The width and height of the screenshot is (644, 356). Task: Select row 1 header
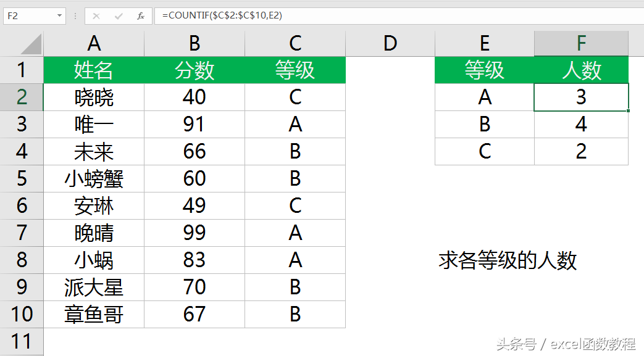click(x=22, y=70)
